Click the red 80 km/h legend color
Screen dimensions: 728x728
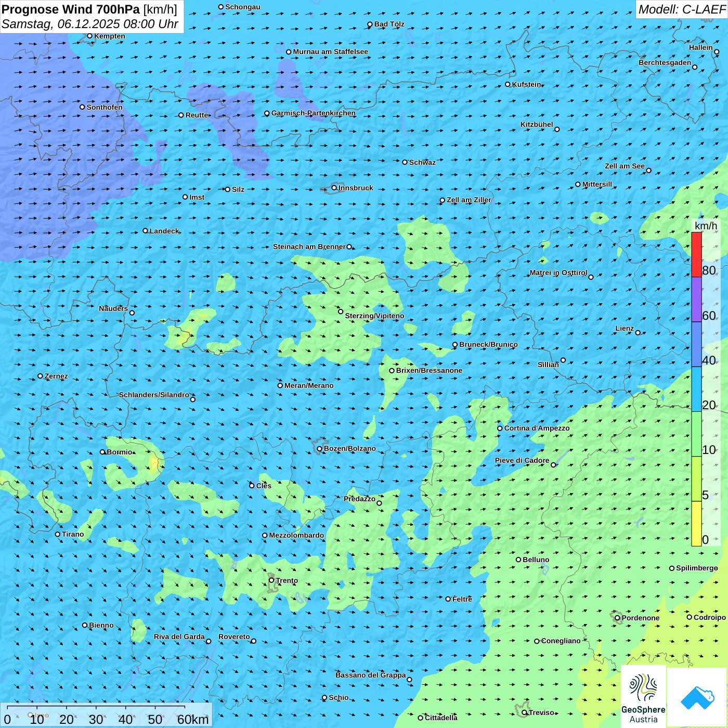coord(696,255)
